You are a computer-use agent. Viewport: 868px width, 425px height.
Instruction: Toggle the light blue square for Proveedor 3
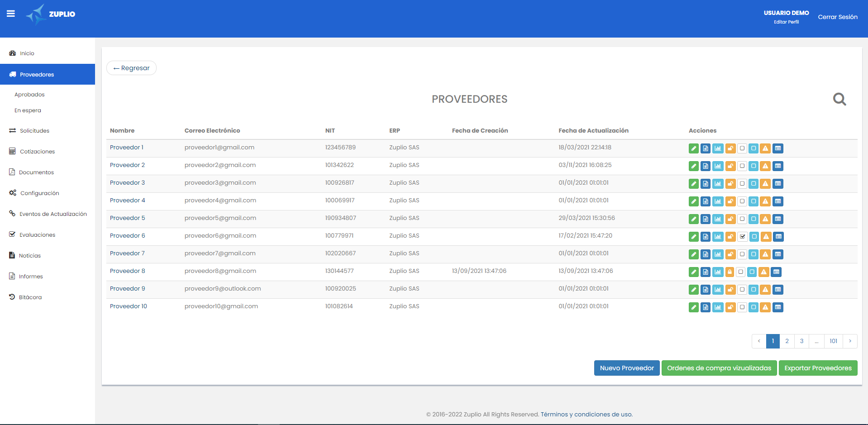click(x=754, y=184)
